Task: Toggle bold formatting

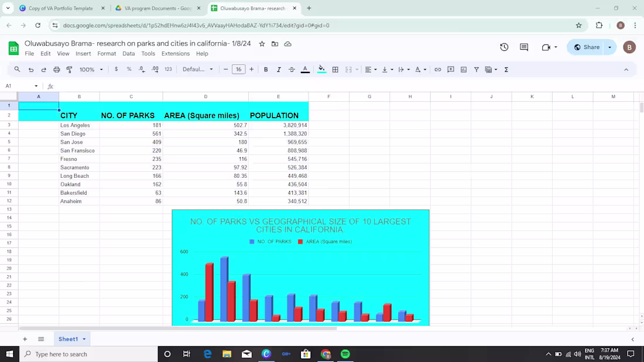Action: [x=265, y=69]
